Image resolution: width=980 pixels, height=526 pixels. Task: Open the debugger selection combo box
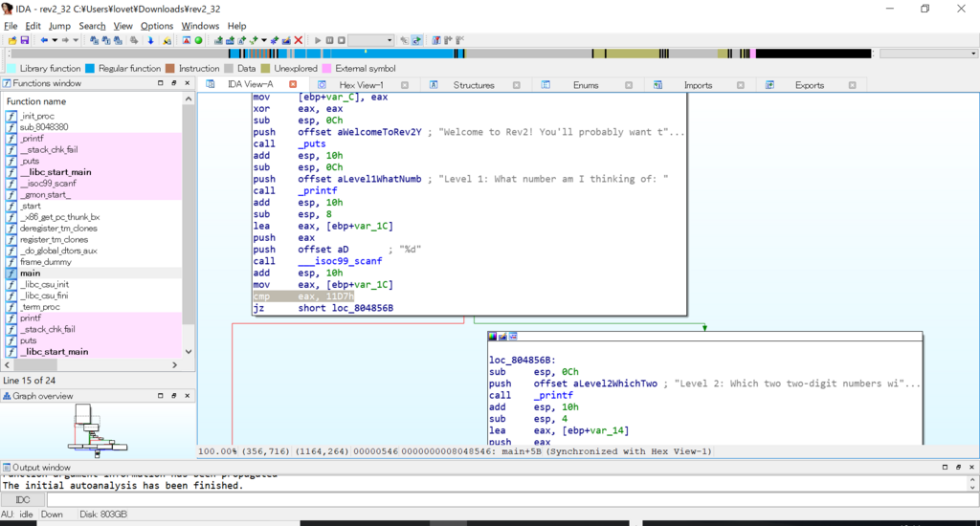click(370, 40)
